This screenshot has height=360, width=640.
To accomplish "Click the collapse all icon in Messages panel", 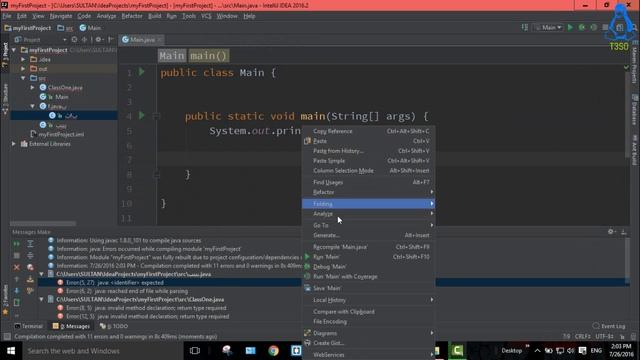I will [x=30, y=256].
